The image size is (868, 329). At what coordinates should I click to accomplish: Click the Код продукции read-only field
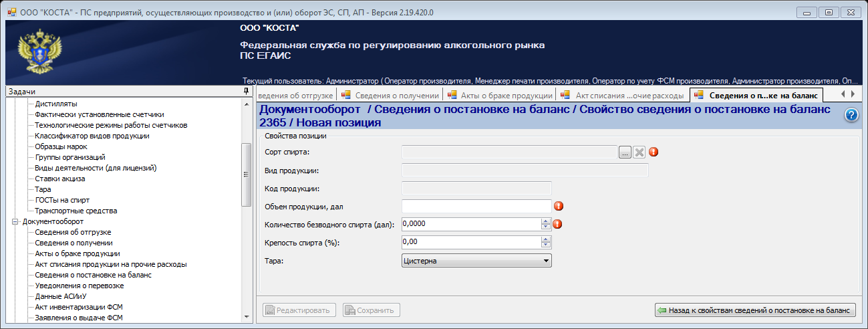tap(476, 188)
